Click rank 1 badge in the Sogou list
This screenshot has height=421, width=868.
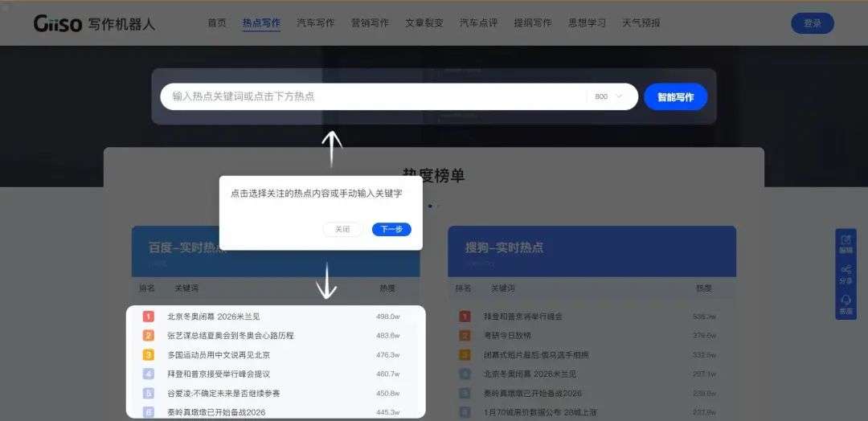coord(465,317)
